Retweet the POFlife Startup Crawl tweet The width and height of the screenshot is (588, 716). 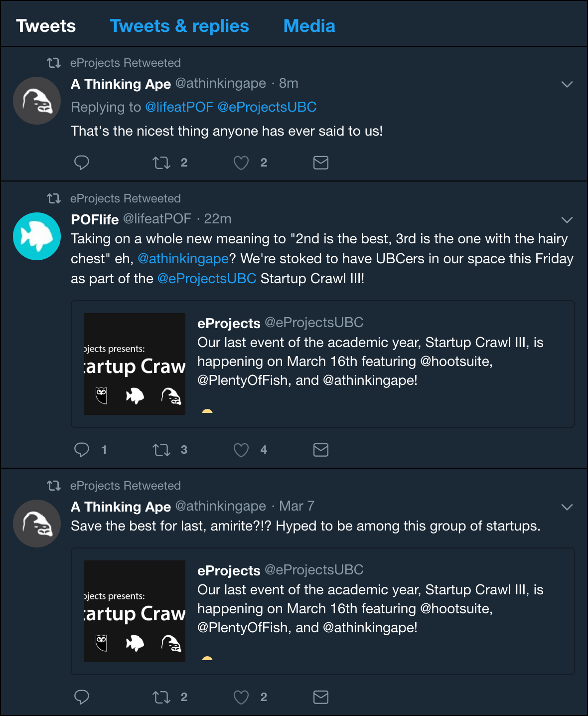tap(161, 450)
